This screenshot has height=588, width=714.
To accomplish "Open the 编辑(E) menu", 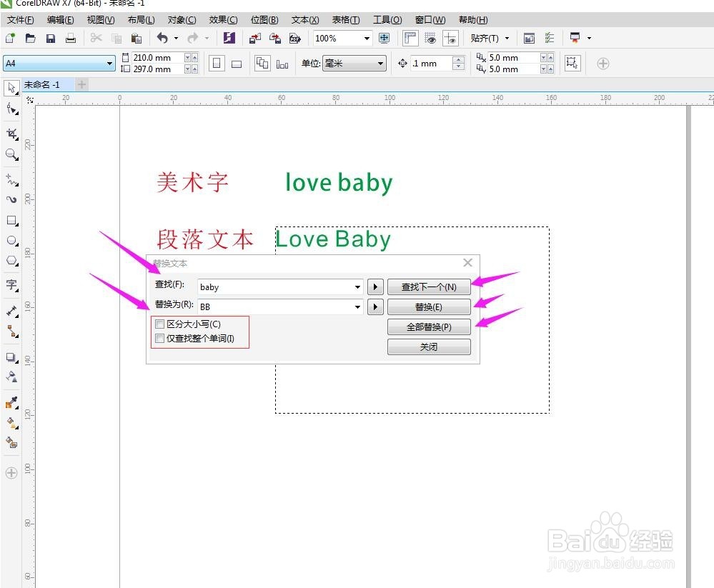I will point(61,20).
